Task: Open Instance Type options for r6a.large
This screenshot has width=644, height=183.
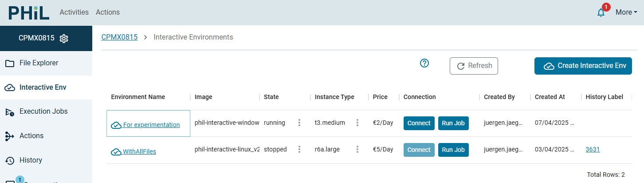Action: 357,150
